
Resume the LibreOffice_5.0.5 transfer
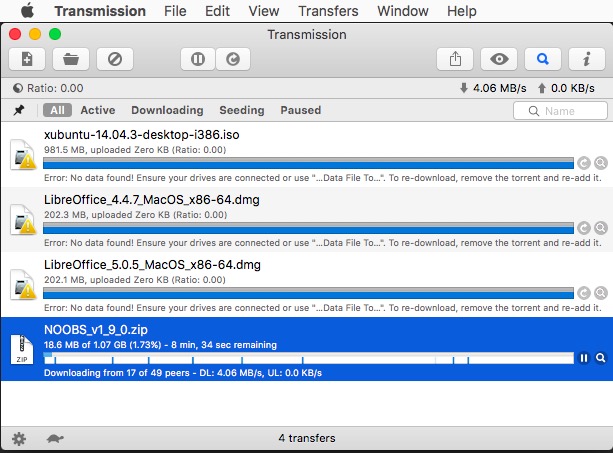pyautogui.click(x=584, y=293)
